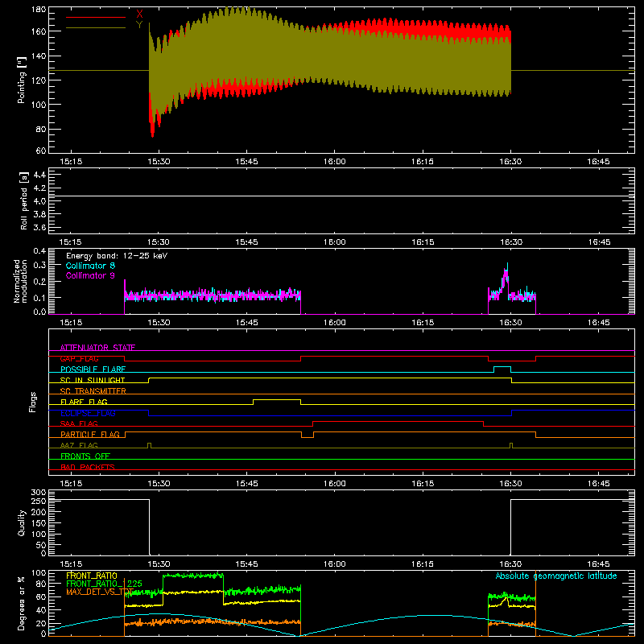644x644 pixels.
Task: Click the SAA_FLAG label
Action: [79, 423]
